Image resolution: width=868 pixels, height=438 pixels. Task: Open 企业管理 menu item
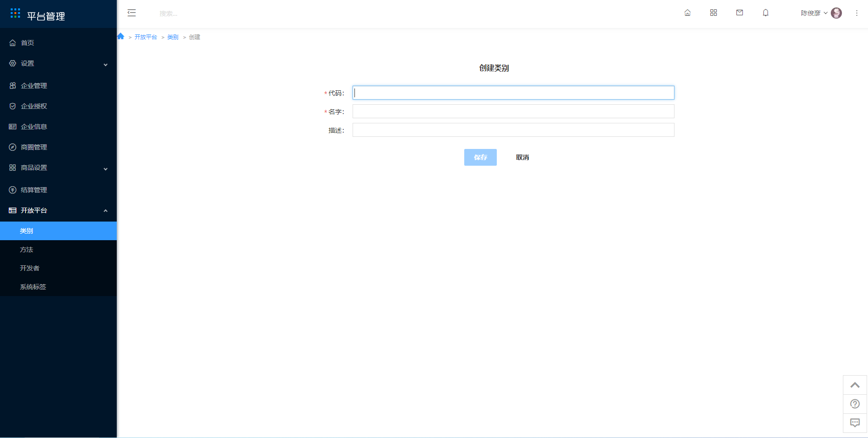(58, 86)
